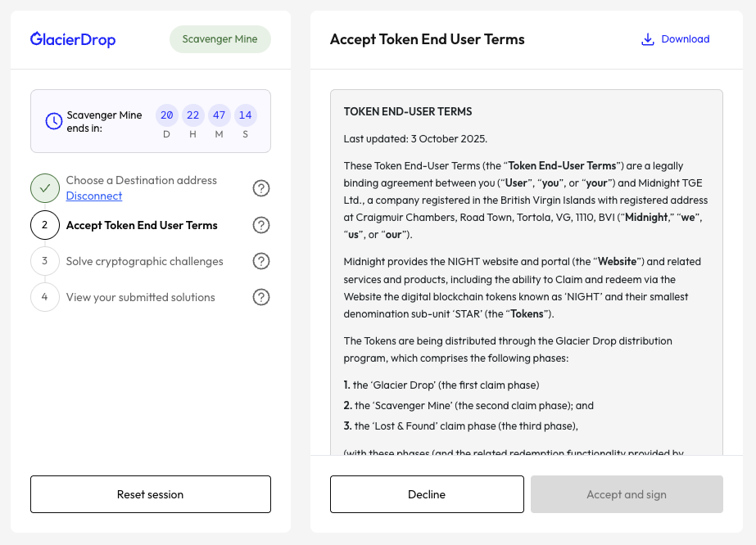Select Accept Token End User Terms step

pos(142,225)
